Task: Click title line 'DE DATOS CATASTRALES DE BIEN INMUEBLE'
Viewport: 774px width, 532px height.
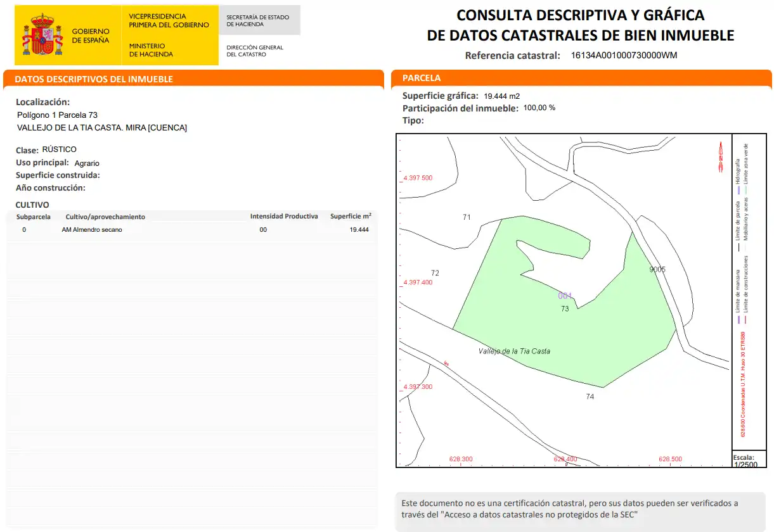Action: 581,35
